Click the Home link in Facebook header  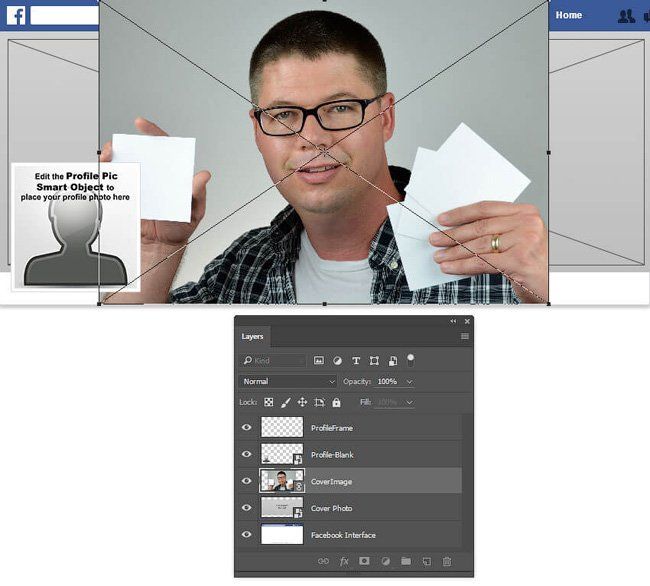569,15
